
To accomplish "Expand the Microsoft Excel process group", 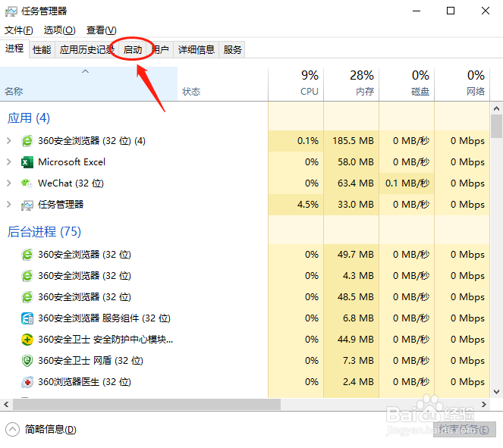I will click(x=9, y=162).
